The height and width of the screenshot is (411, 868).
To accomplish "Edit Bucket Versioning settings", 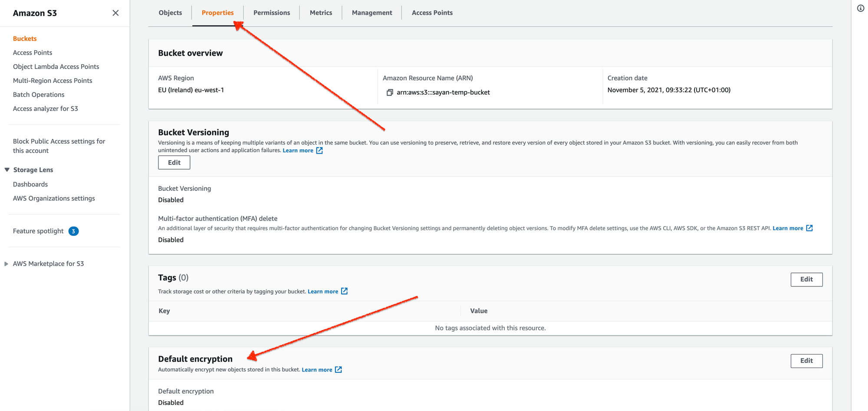I will pos(174,162).
